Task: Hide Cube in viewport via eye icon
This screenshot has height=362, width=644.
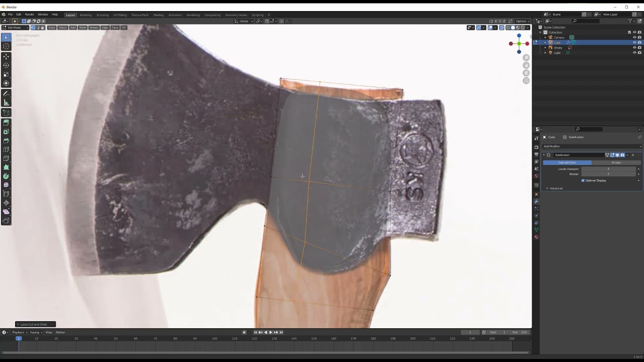Action: click(x=634, y=42)
